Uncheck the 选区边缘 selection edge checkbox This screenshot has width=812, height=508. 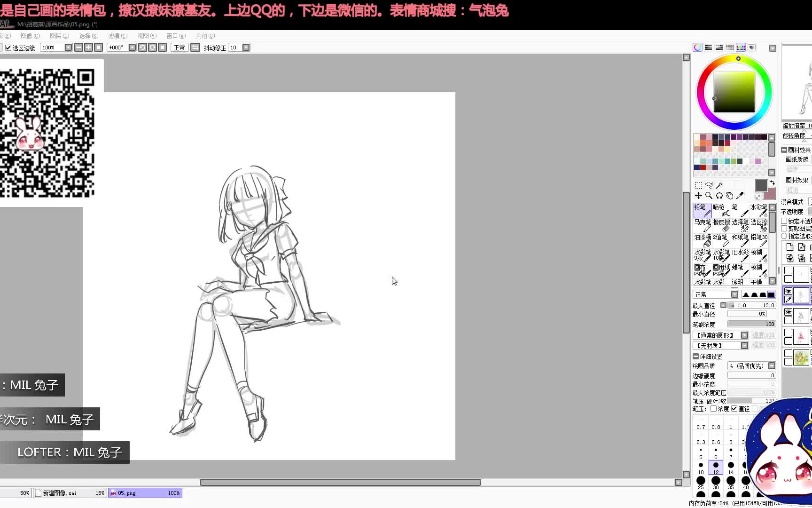(8, 47)
